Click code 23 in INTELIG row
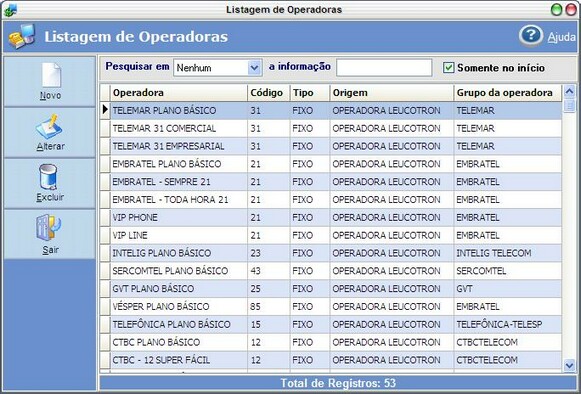Image resolution: width=581 pixels, height=394 pixels. pyautogui.click(x=269, y=253)
